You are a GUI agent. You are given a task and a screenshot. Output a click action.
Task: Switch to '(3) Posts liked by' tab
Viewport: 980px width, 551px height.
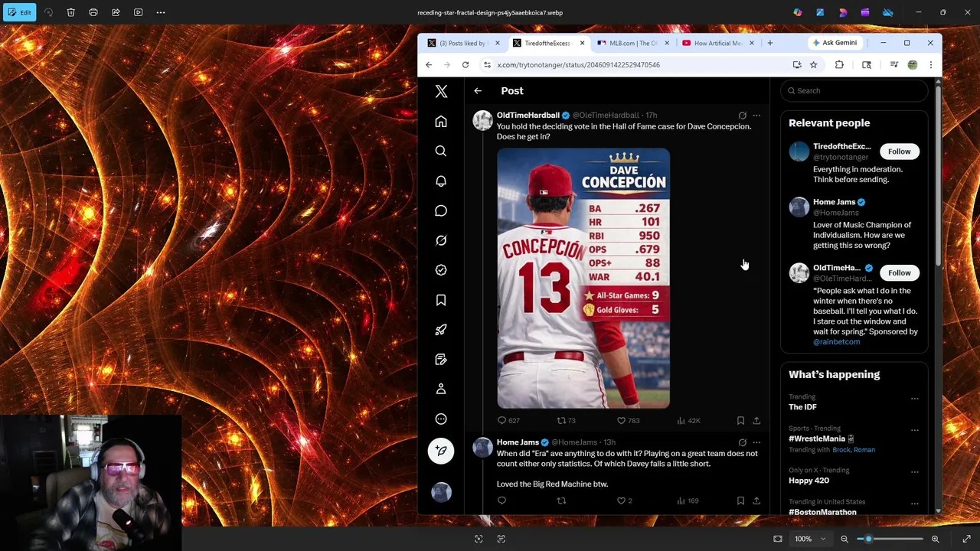tap(462, 43)
